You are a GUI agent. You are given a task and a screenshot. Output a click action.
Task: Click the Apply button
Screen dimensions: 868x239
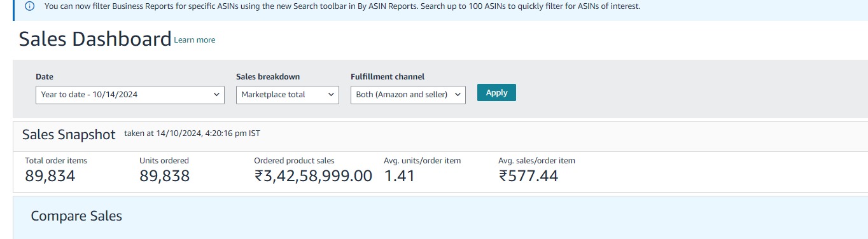pyautogui.click(x=496, y=93)
